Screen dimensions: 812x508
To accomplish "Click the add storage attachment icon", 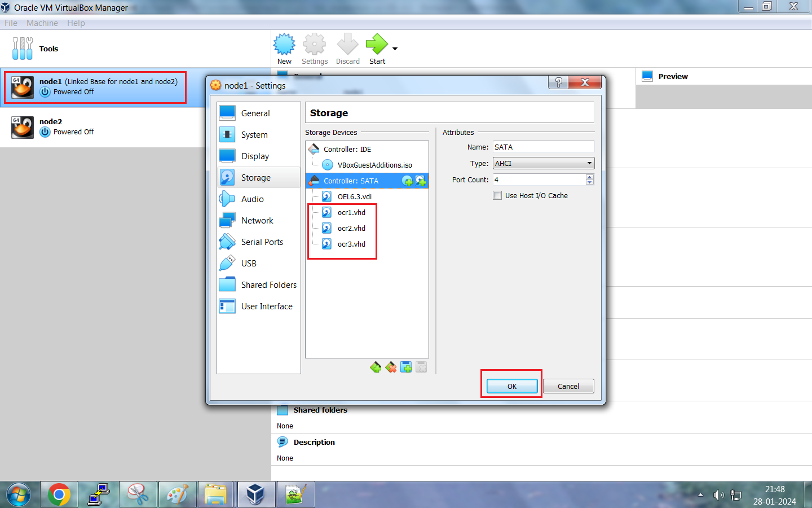I will click(x=406, y=367).
